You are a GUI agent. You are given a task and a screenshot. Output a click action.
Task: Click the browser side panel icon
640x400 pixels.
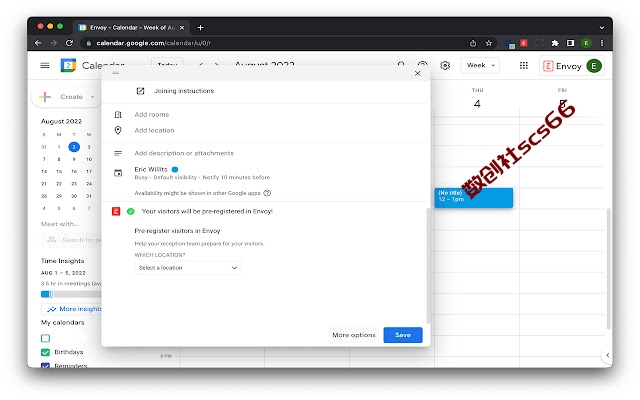point(570,43)
